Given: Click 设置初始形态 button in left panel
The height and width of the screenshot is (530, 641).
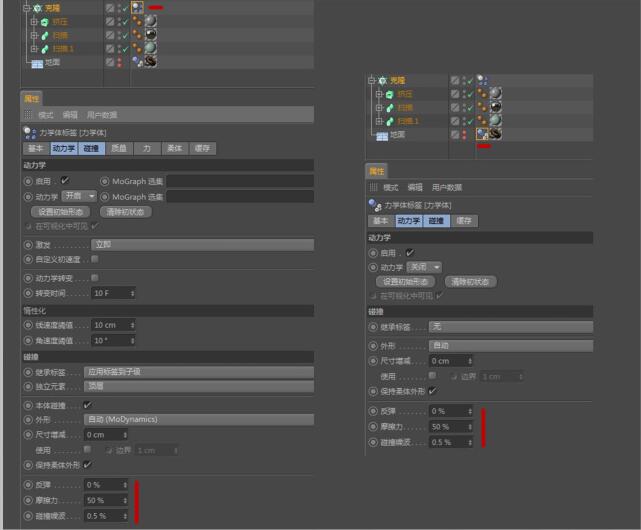Looking at the screenshot, I should (x=61, y=212).
